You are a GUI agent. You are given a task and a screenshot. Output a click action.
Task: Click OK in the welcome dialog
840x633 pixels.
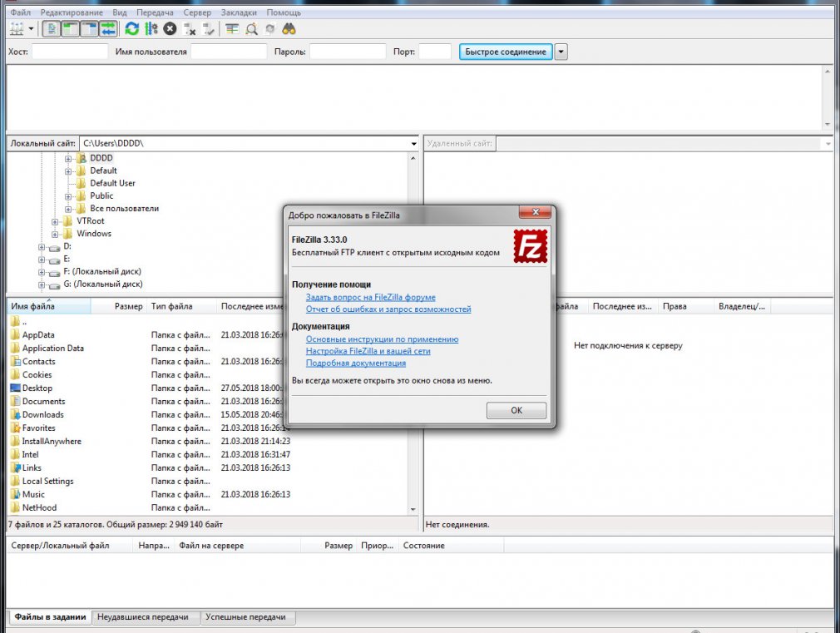(516, 410)
